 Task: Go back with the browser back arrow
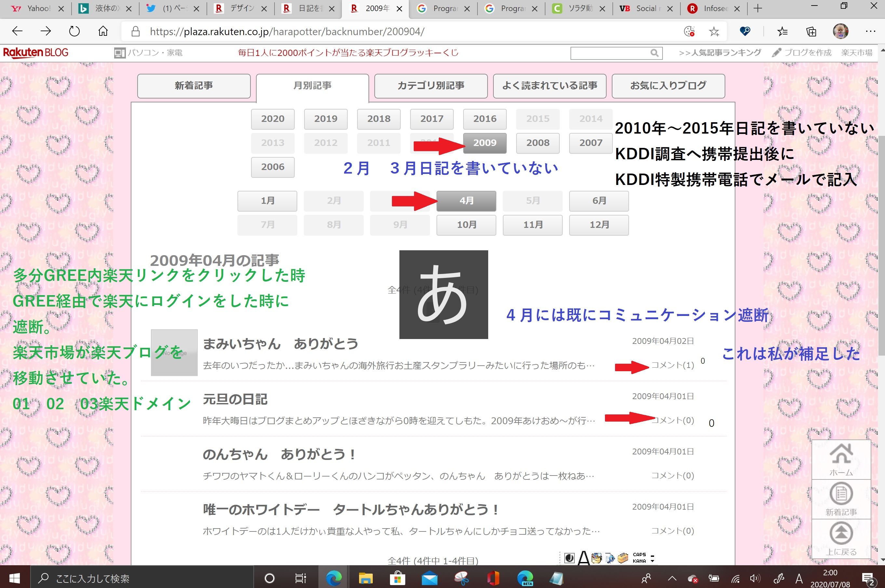pos(18,32)
